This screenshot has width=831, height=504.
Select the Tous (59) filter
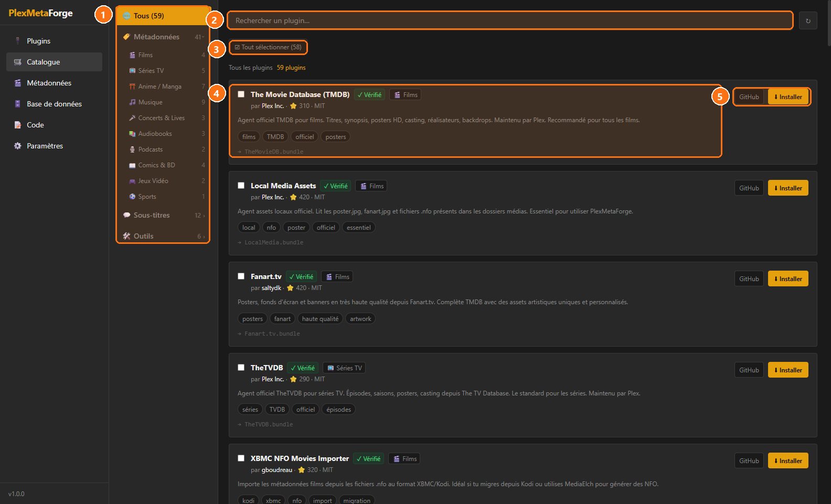[163, 16]
